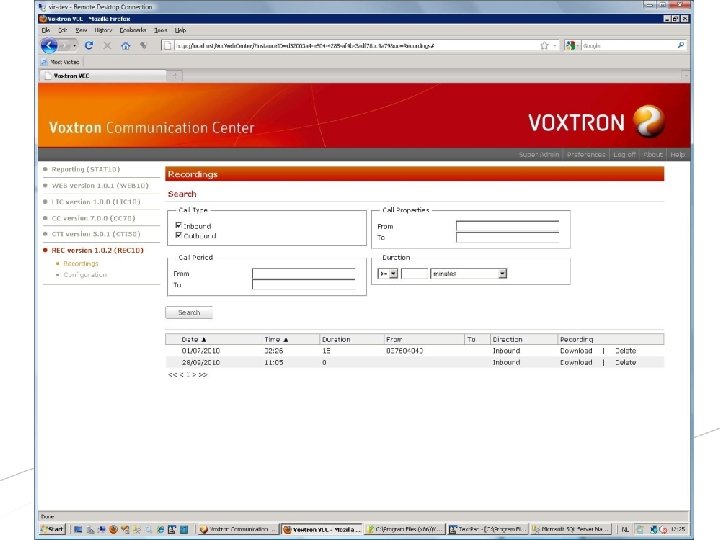Open the tab list dropdown at tab bar end
This screenshot has height=540, width=720.
tap(686, 75)
